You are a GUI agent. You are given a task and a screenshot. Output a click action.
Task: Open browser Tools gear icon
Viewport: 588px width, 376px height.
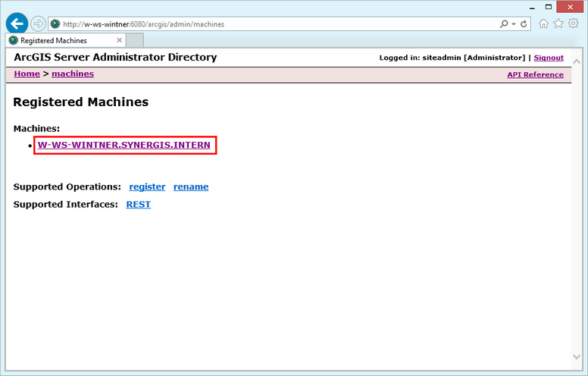coord(574,23)
